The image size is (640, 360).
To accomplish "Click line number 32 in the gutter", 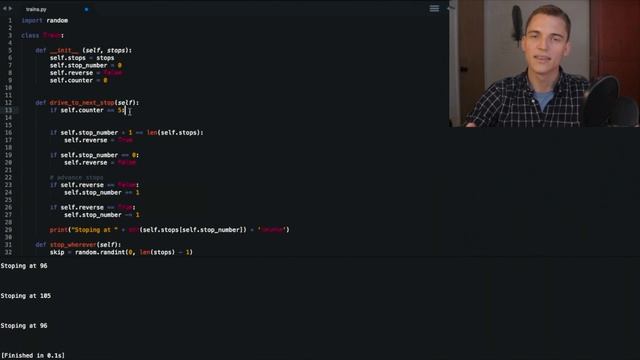I will click(8, 252).
